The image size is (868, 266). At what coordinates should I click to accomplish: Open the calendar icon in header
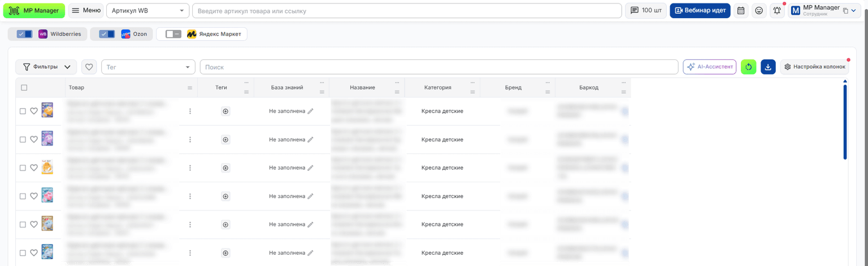tap(741, 10)
